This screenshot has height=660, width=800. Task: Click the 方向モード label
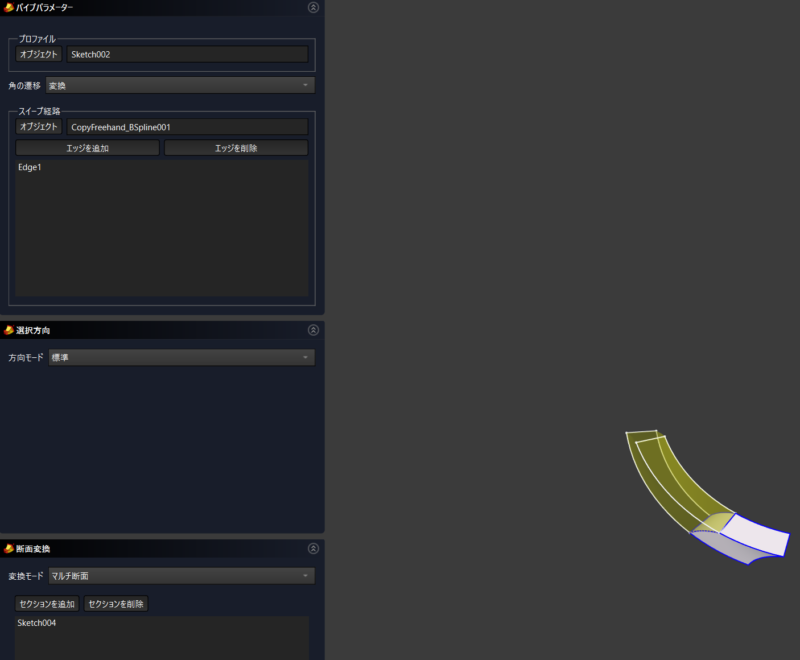[x=26, y=358]
